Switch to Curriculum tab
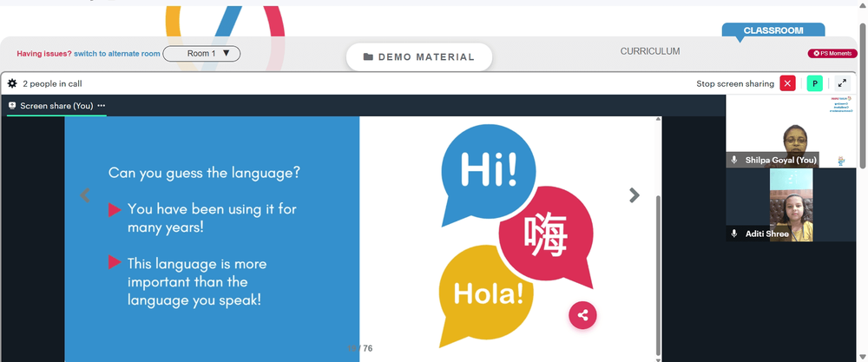 (x=650, y=51)
